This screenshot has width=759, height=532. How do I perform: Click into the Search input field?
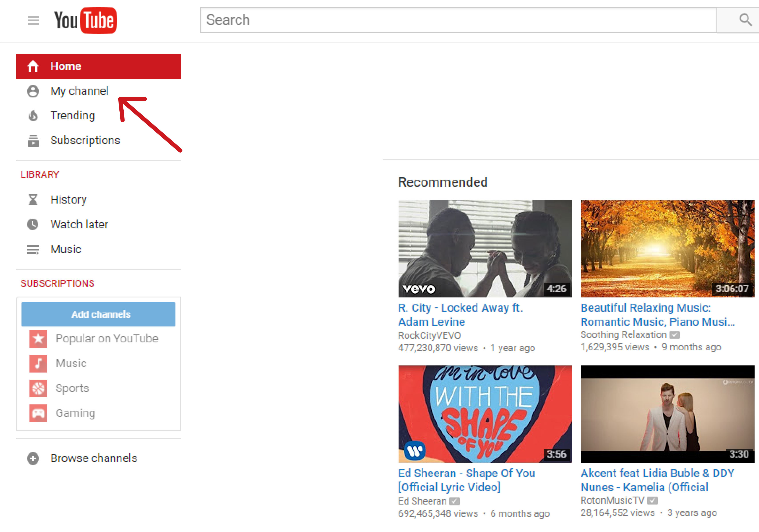tap(459, 20)
